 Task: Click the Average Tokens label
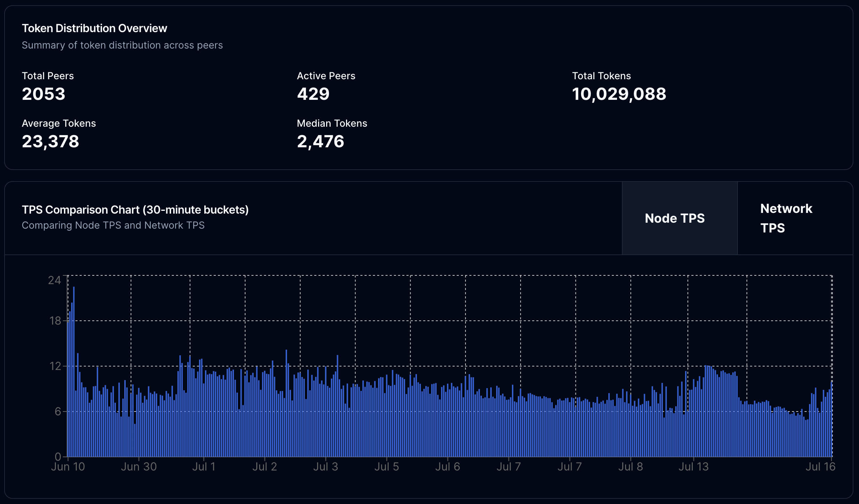[59, 123]
